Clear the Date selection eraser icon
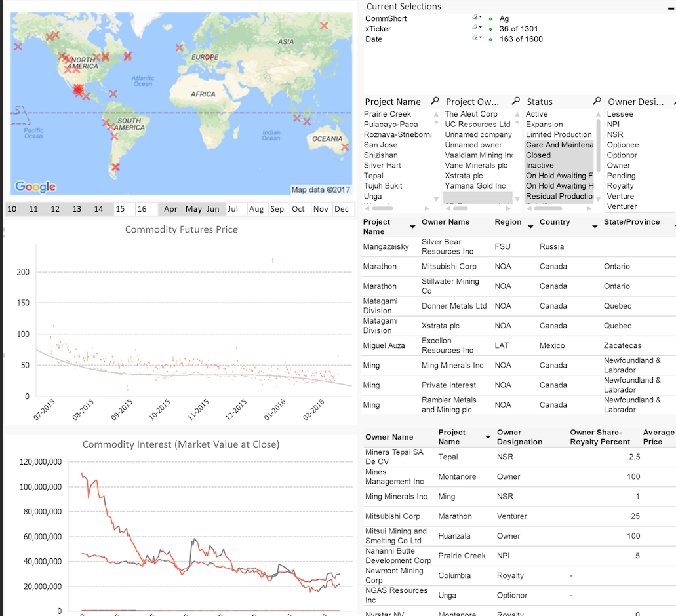 (x=477, y=39)
